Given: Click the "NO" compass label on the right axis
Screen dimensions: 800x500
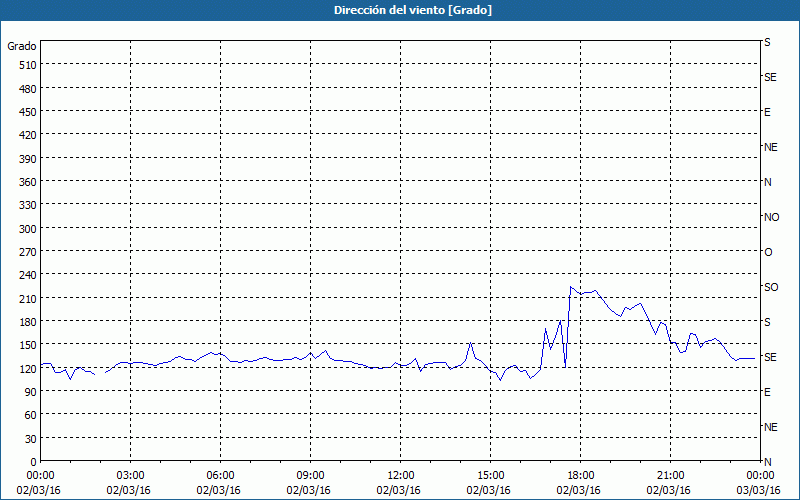Looking at the screenshot, I should 771,217.
